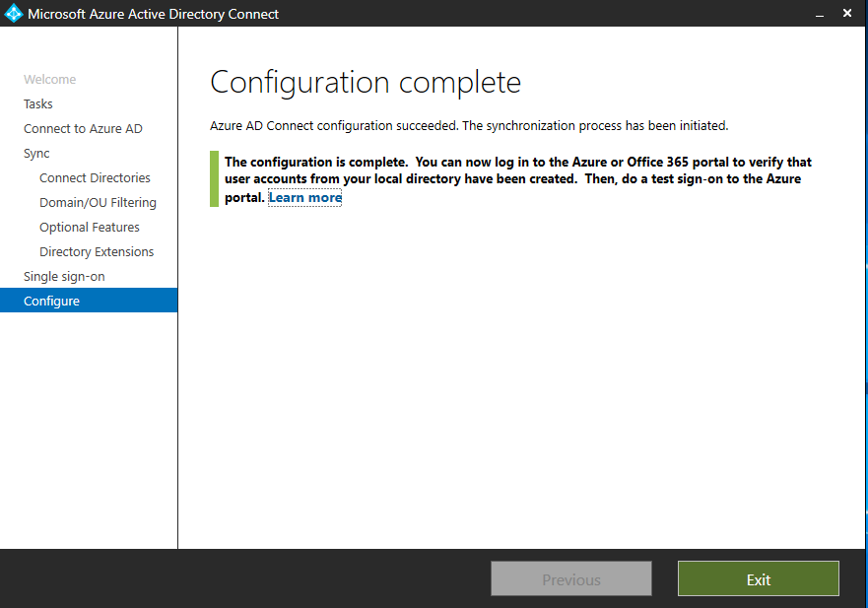
Task: Click the greyed Previous button
Action: coord(571,578)
